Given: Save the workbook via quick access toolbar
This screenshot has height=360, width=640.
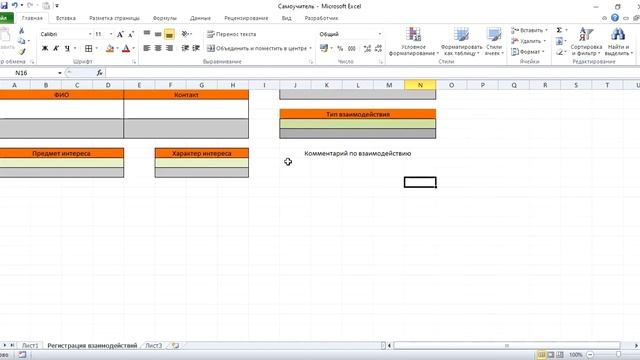Looking at the screenshot, I should pyautogui.click(x=4, y=6).
